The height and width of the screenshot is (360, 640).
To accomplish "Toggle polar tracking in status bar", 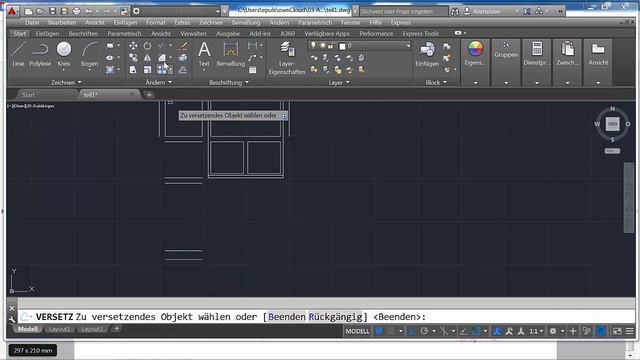I will pyautogui.click(x=424, y=331).
